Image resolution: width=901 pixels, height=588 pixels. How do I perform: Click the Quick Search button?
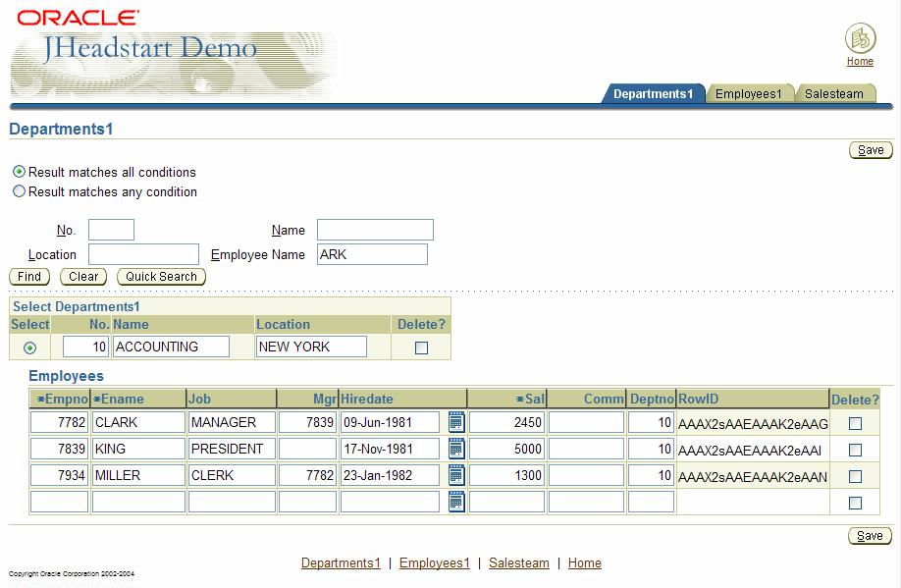[161, 277]
